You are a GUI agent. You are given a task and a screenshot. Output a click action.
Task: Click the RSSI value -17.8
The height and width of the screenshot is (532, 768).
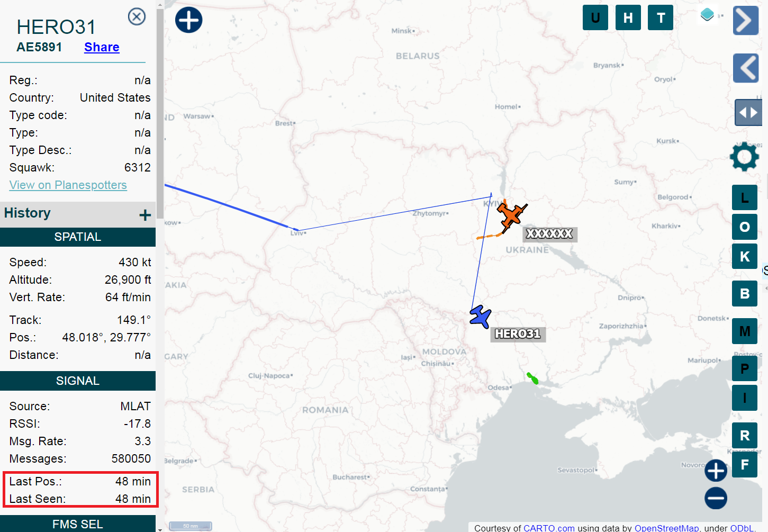click(138, 424)
